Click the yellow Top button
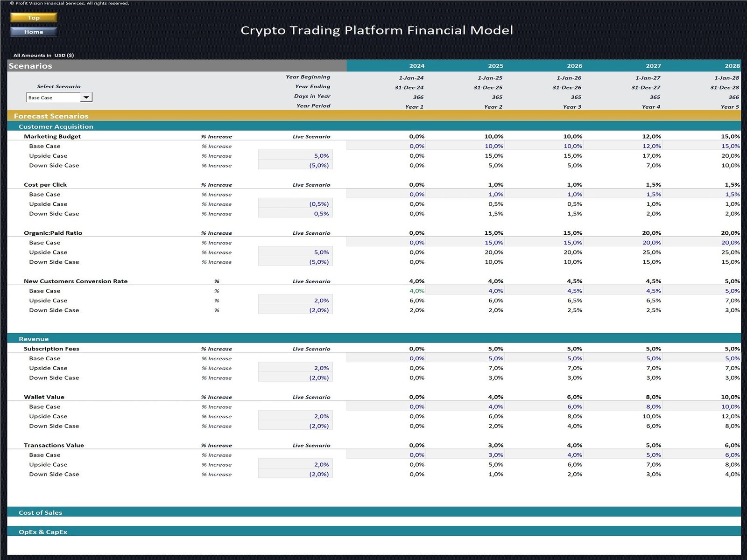747x560 pixels. [x=34, y=18]
